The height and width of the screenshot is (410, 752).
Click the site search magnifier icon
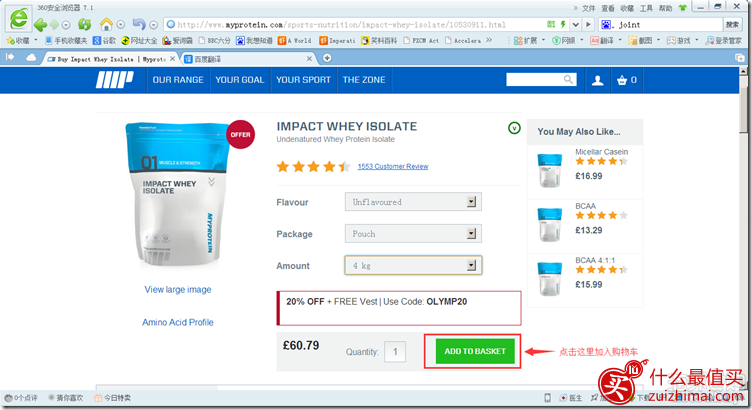(568, 80)
